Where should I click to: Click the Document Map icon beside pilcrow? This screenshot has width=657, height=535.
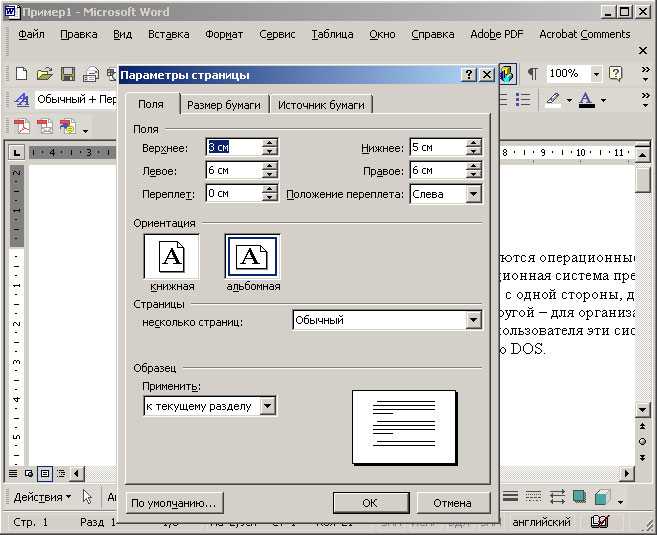tap(507, 74)
